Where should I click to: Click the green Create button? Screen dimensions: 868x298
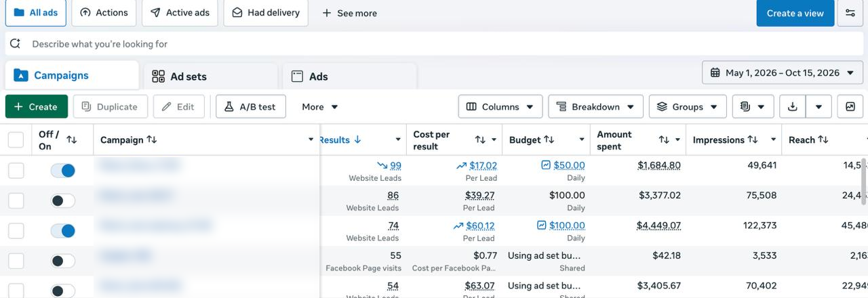coord(37,107)
